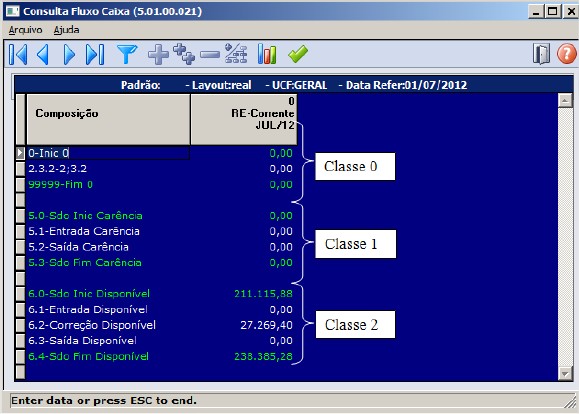Image resolution: width=579 pixels, height=414 pixels.
Task: Click the application icon in title bar
Action: (x=13, y=11)
